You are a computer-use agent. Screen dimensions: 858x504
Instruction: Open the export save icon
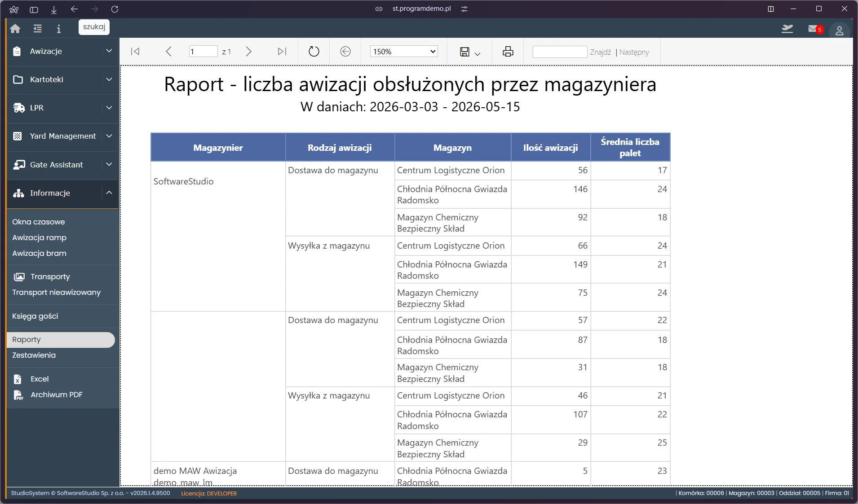pyautogui.click(x=465, y=52)
